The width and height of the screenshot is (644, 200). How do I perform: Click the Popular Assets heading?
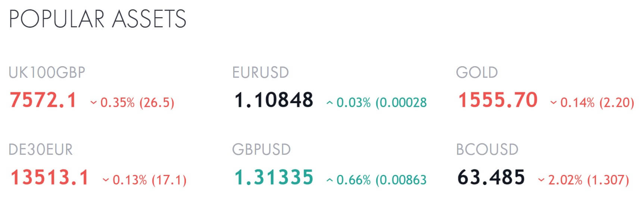click(x=97, y=19)
